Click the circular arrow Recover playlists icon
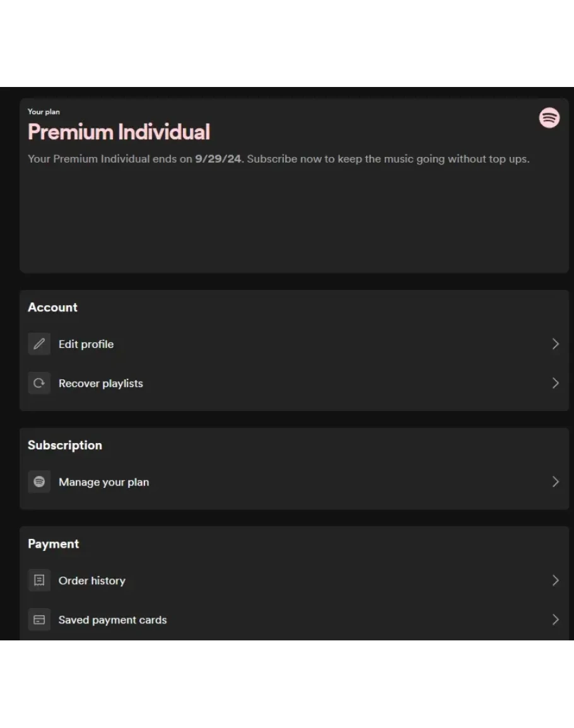 click(x=39, y=383)
